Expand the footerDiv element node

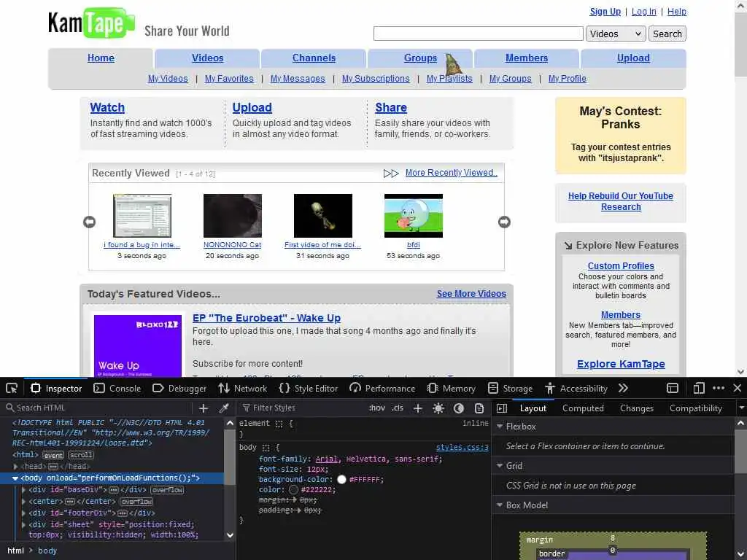[x=23, y=513]
